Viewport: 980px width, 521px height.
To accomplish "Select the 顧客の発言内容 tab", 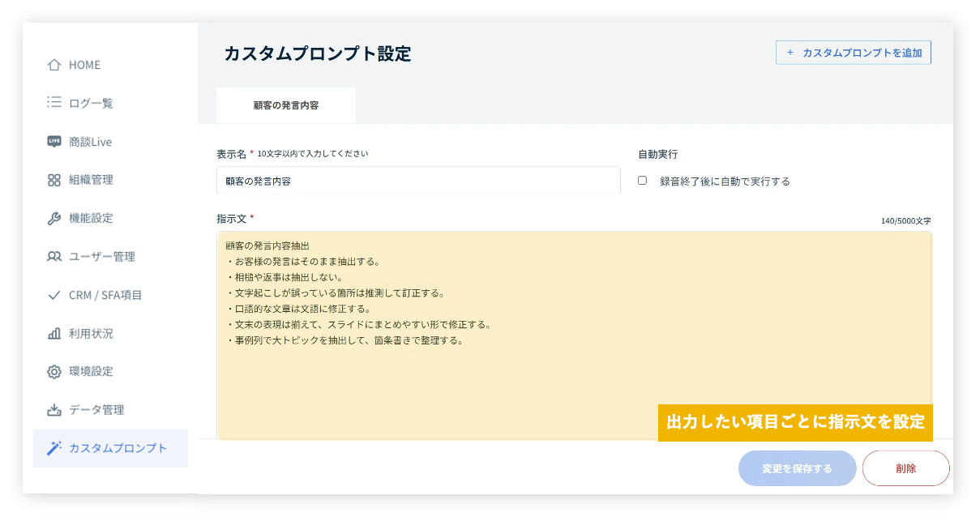I will click(285, 105).
